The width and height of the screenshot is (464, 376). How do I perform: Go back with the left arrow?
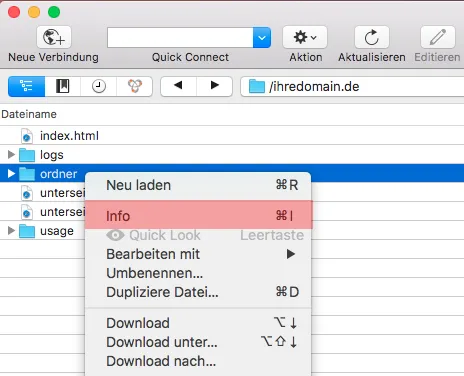(178, 86)
